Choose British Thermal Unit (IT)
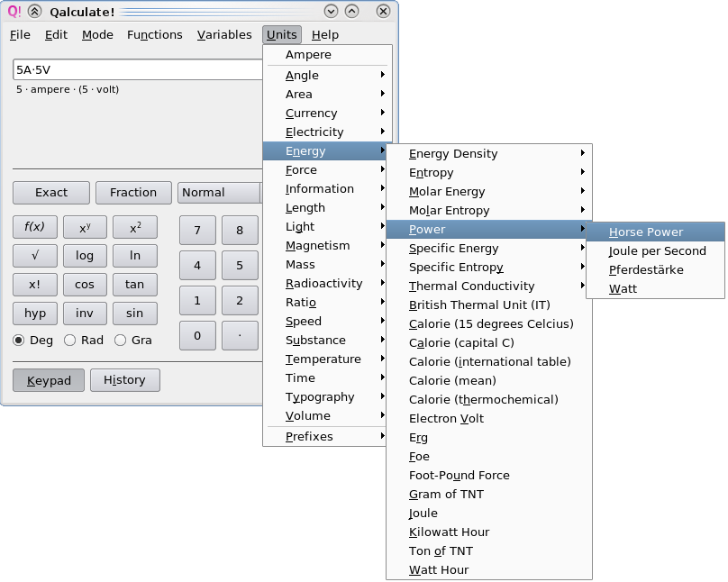 489,305
